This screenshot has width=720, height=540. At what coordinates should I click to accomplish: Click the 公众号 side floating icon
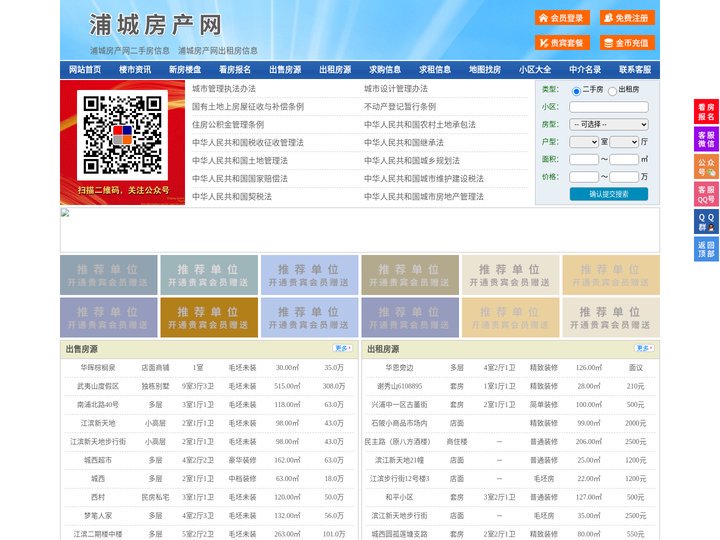pyautogui.click(x=706, y=167)
